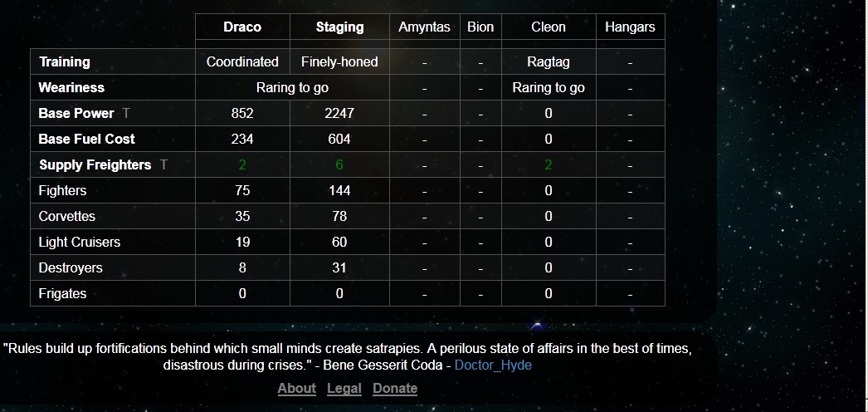868x412 pixels.
Task: Select the Staging column header
Action: coord(339,27)
